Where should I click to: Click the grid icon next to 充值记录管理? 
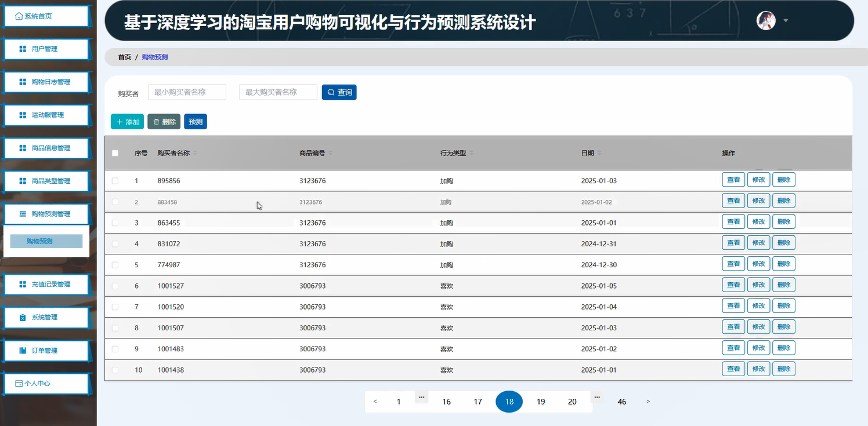23,285
